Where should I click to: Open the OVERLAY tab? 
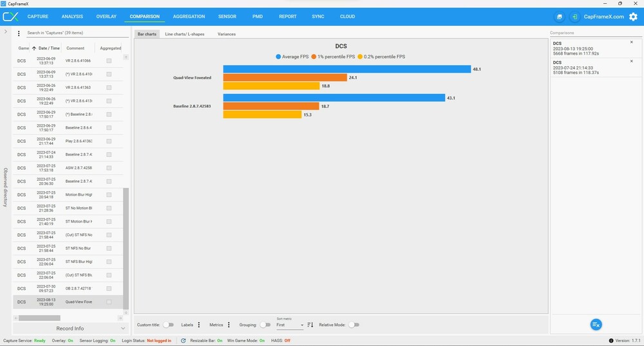point(106,17)
